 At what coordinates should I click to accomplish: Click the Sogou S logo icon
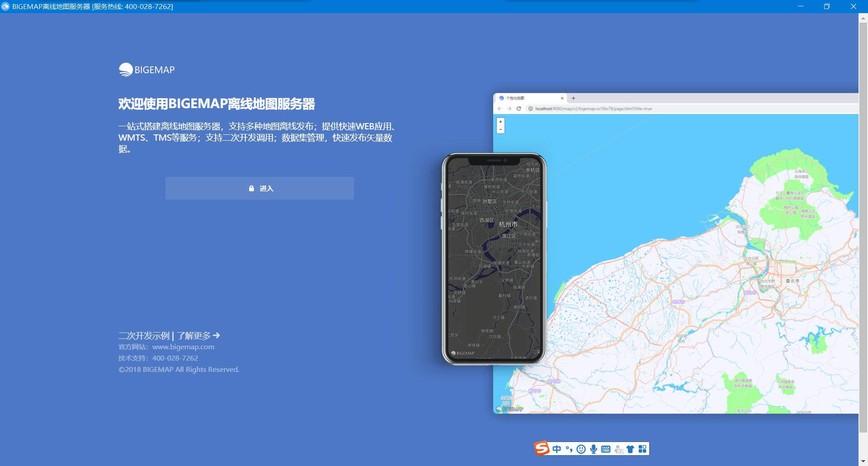[542, 448]
